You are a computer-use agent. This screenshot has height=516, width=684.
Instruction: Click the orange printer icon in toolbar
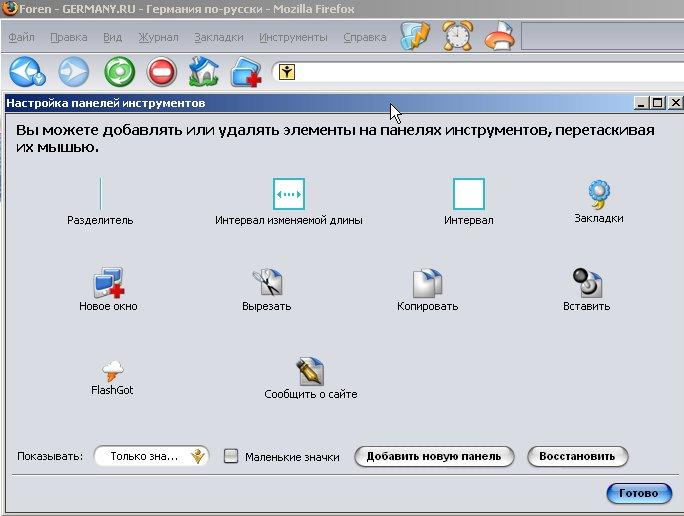pos(500,37)
